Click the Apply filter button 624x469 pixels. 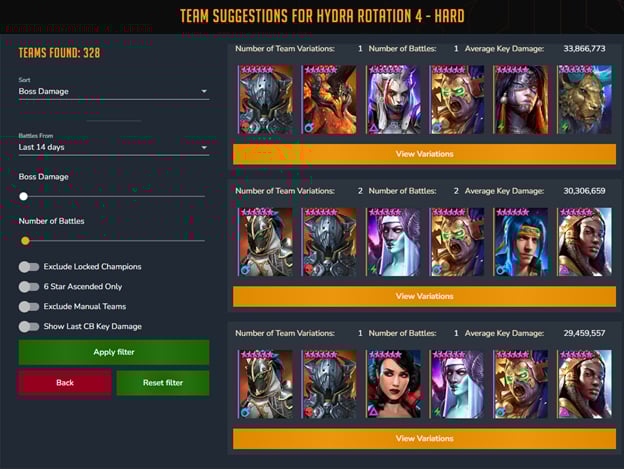click(x=114, y=352)
